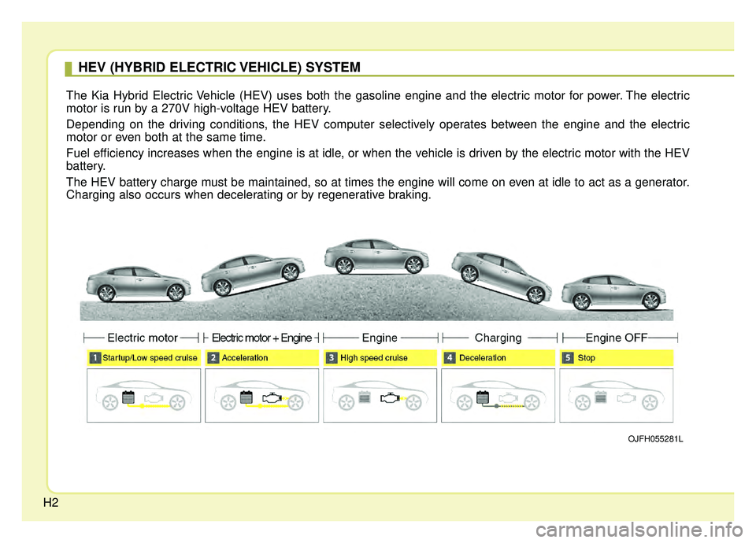Click the 'HEV (HYBRID ELECTRIC VEHICLE) SYSTEM' heading
This screenshot has width=756, height=543.
pos(220,67)
